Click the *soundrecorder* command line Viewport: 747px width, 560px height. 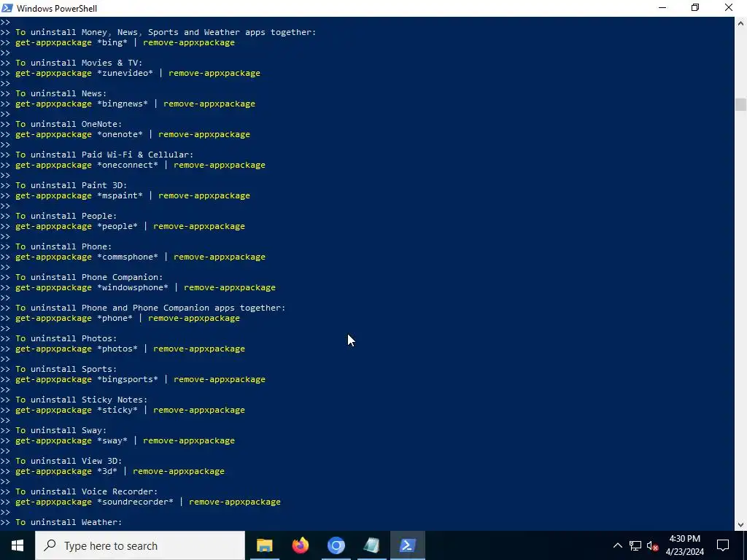[147, 502]
